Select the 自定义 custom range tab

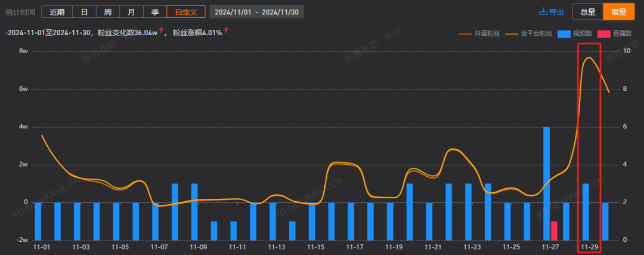[186, 11]
